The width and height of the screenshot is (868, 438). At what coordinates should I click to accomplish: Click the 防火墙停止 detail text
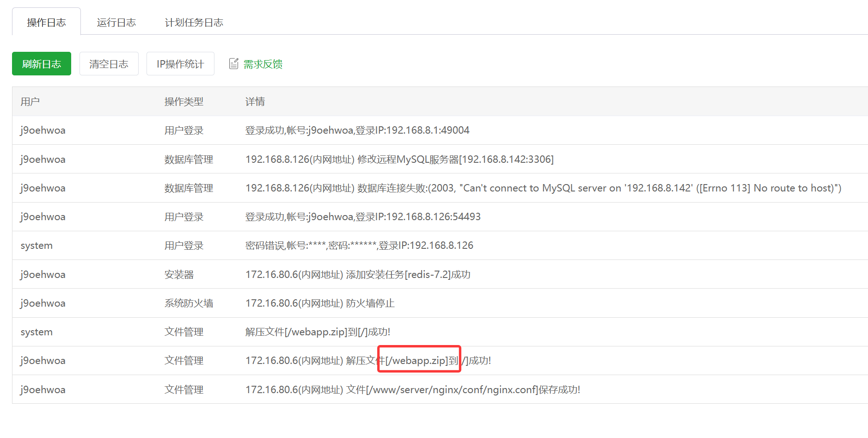[320, 303]
